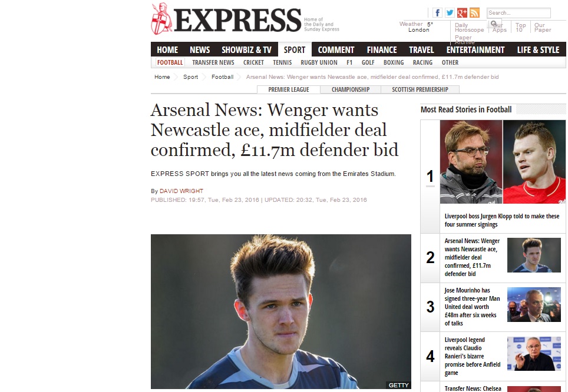
Task: Click the Facebook icon in header
Action: point(437,13)
